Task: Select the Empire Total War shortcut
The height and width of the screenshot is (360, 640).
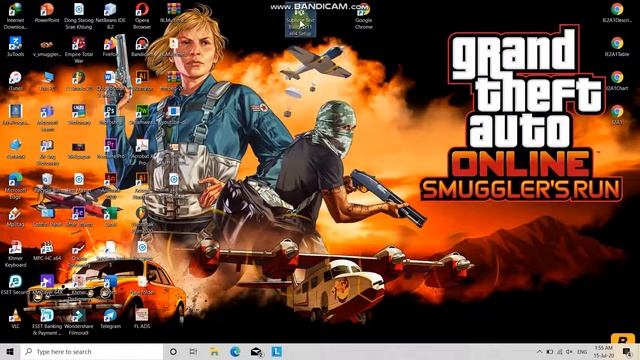Action: coord(78,49)
